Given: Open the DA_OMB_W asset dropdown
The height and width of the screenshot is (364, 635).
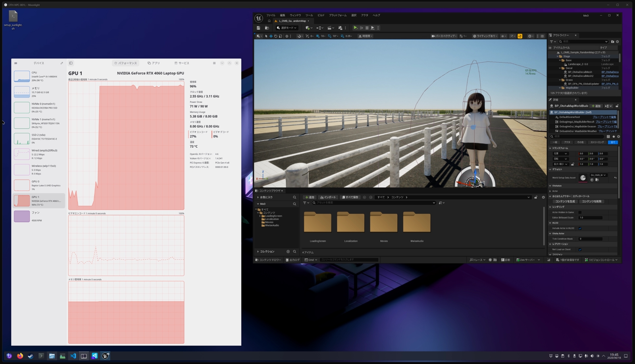Looking at the screenshot, I should (598, 175).
